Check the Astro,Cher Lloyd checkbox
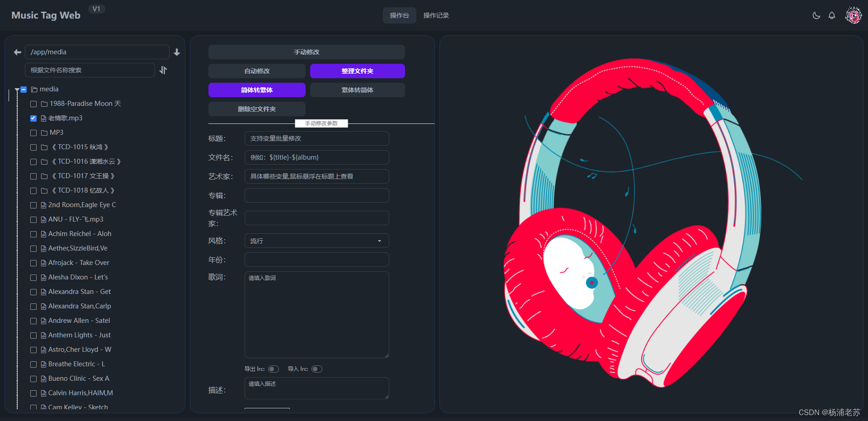The image size is (868, 421). coord(33,350)
